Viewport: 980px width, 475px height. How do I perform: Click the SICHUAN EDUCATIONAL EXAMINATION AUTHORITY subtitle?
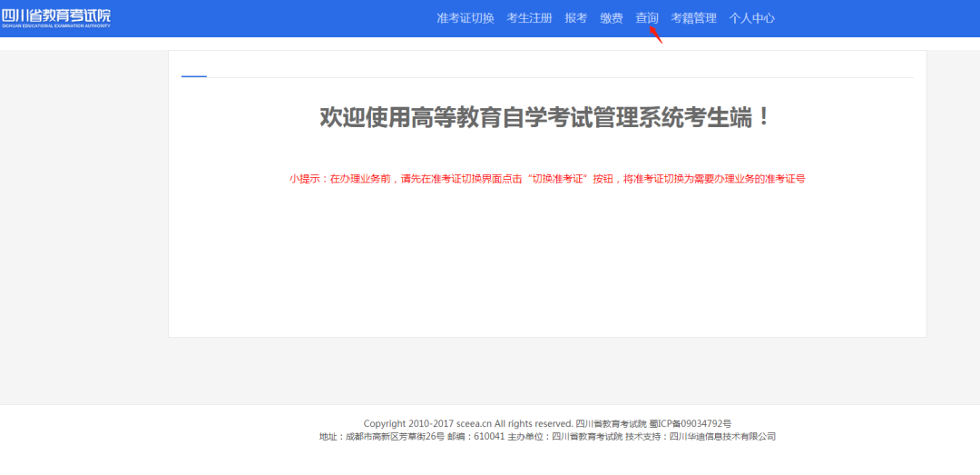coord(55,26)
